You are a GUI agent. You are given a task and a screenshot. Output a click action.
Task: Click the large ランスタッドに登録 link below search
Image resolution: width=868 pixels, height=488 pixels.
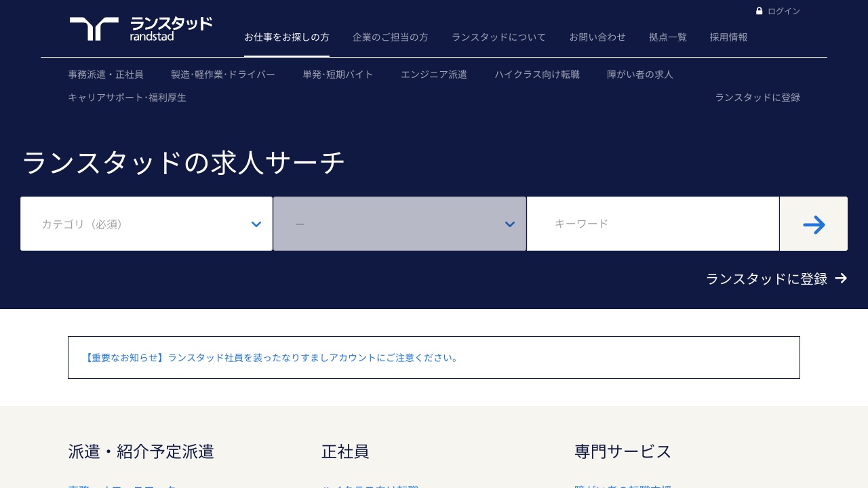[766, 279]
